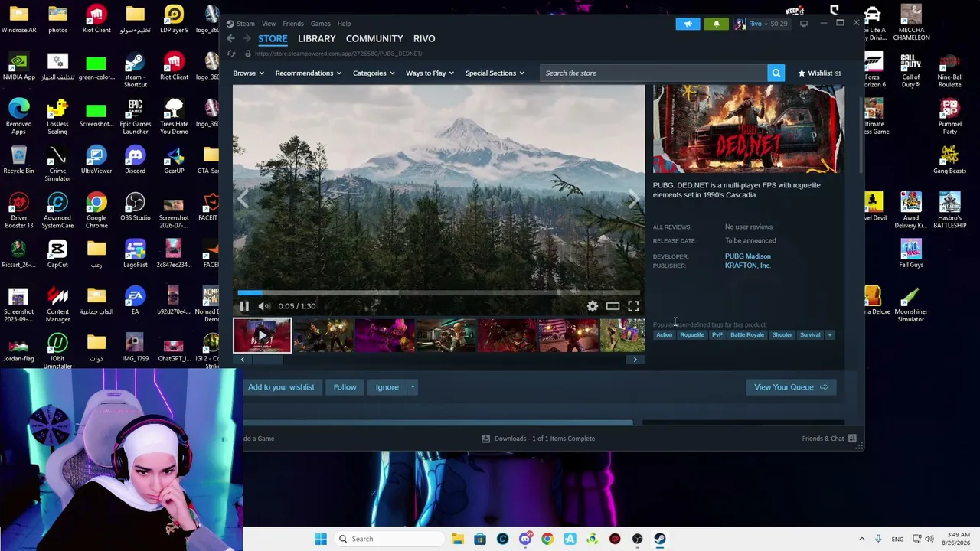This screenshot has height=551, width=980.
Task: Expand the Ways to Play dropdown
Action: tap(430, 73)
